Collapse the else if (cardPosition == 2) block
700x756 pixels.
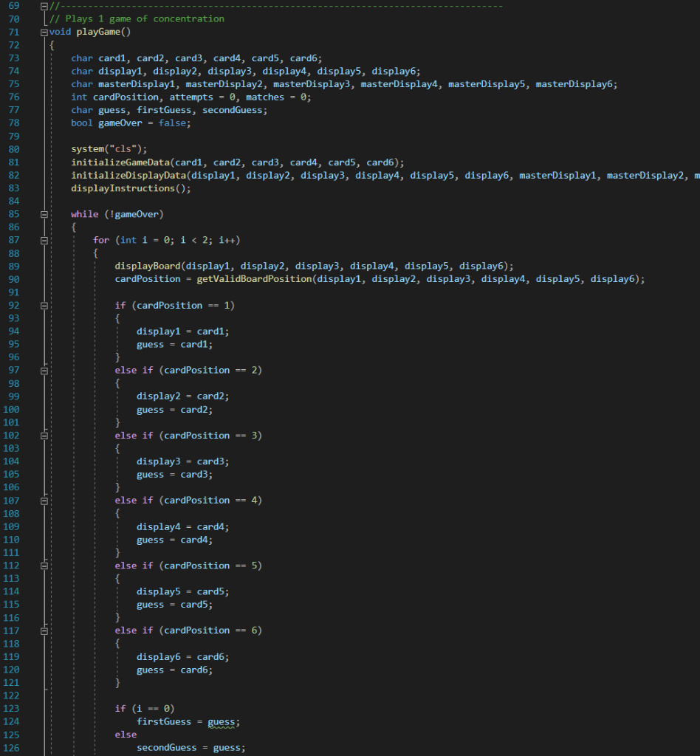click(x=44, y=371)
